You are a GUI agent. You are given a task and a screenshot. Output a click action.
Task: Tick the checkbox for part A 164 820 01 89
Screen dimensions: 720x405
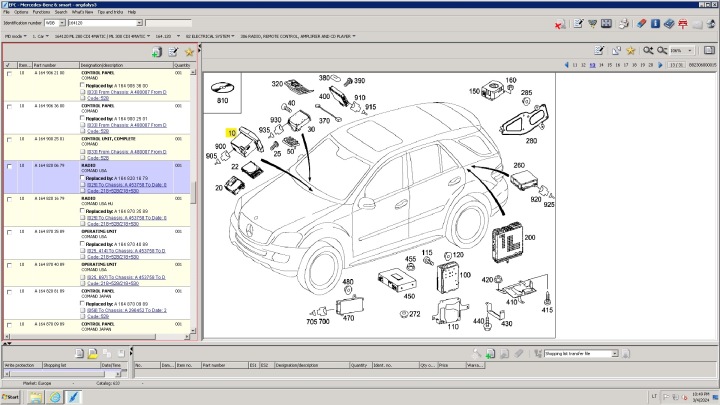coord(9,292)
